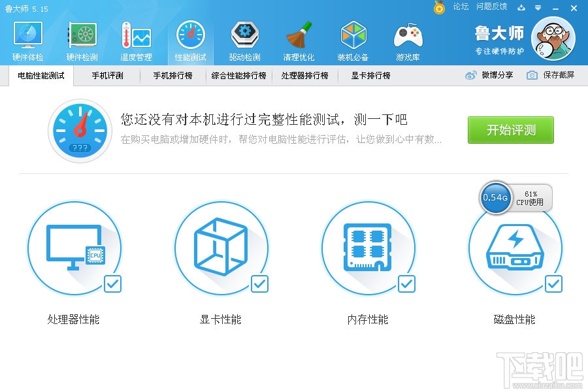
Task: Open 装机必备 essential software cube
Action: 353,41
